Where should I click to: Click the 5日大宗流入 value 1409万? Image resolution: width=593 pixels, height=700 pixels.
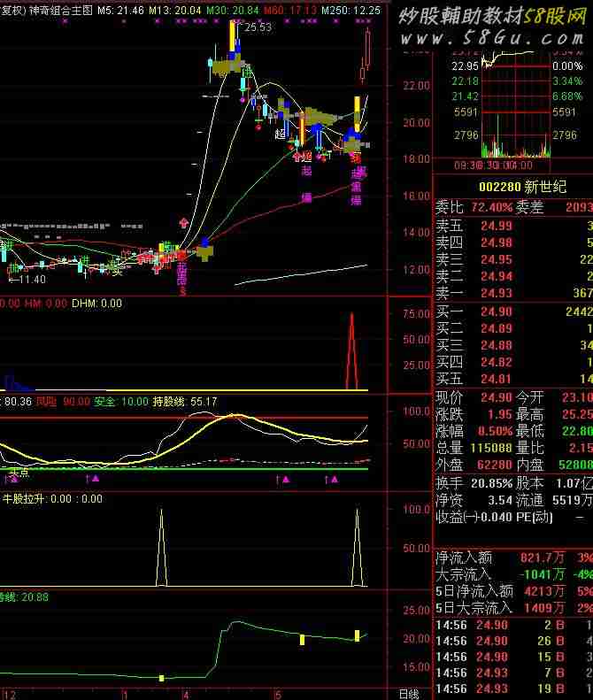pos(544,608)
